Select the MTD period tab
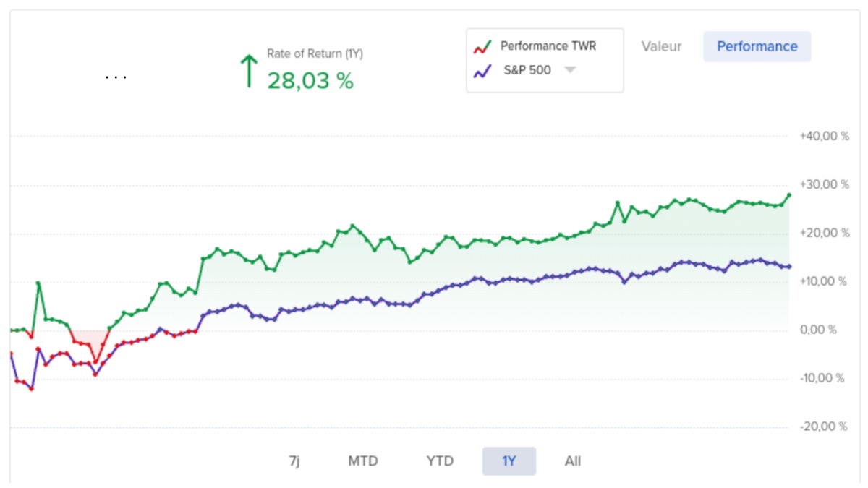Viewport: 868px width, 488px height. 365,461
